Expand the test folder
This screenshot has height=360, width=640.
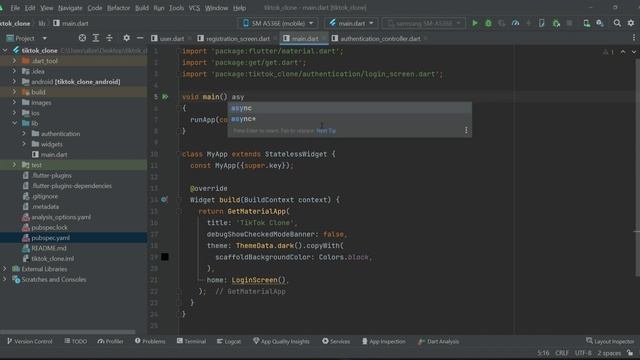(14, 164)
